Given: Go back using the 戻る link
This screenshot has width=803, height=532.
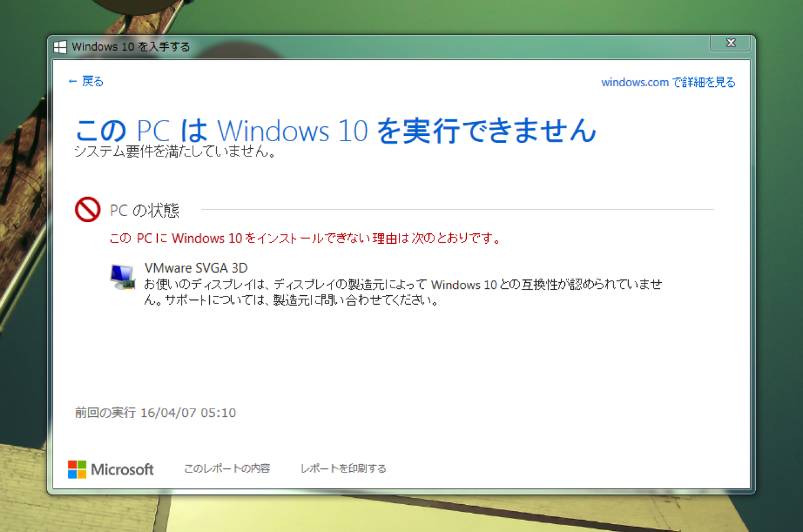Looking at the screenshot, I should pyautogui.click(x=86, y=81).
